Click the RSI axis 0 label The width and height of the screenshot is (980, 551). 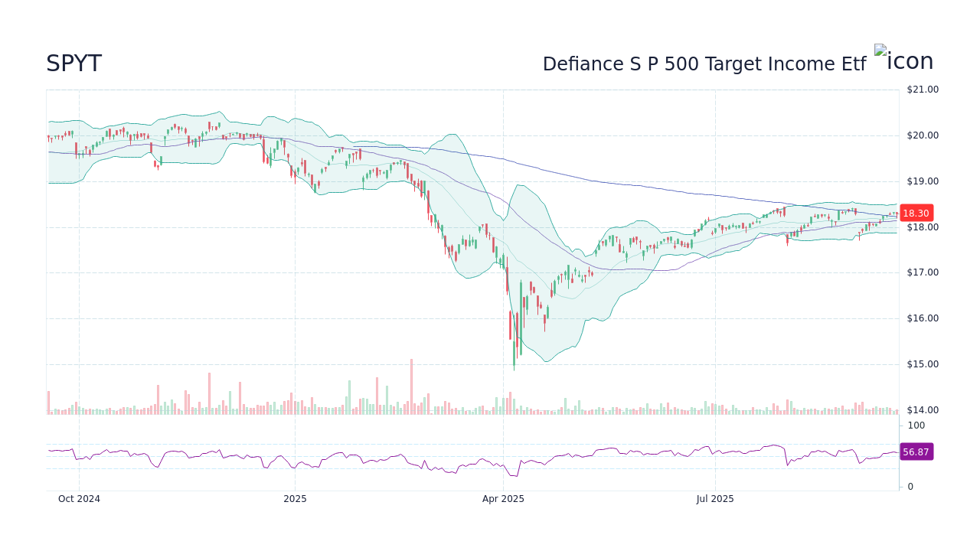[x=910, y=487]
